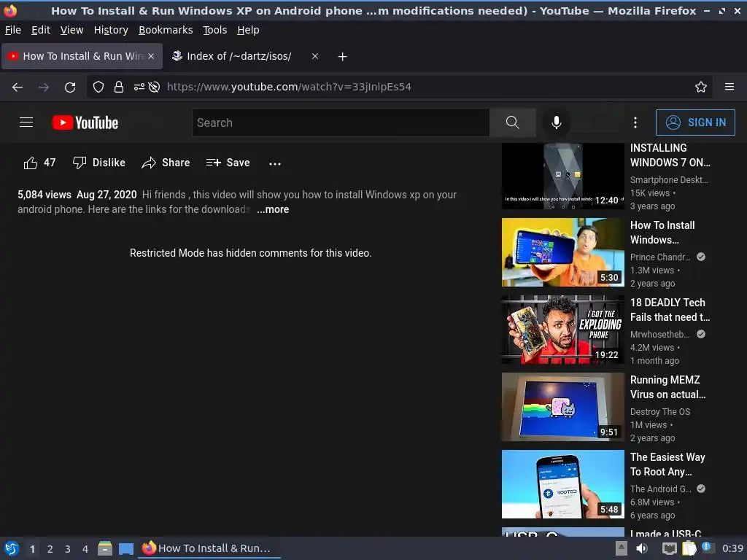Bookmark this page with the star

701,87
